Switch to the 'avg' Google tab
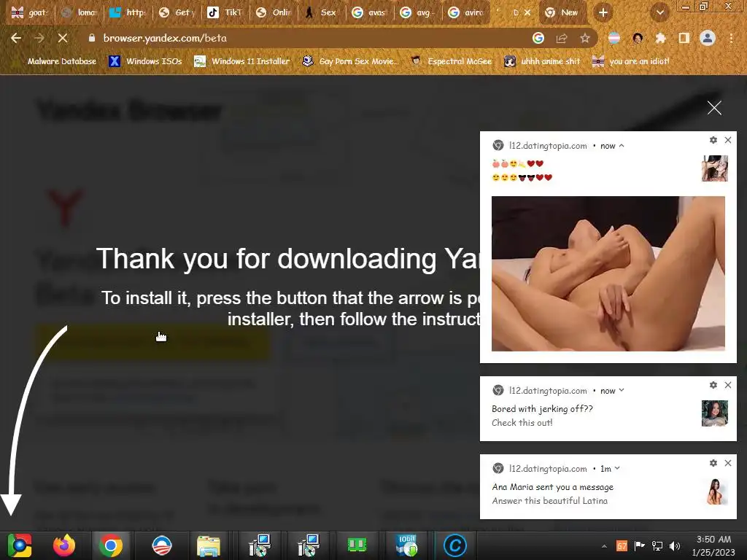This screenshot has height=560, width=747. (417, 13)
